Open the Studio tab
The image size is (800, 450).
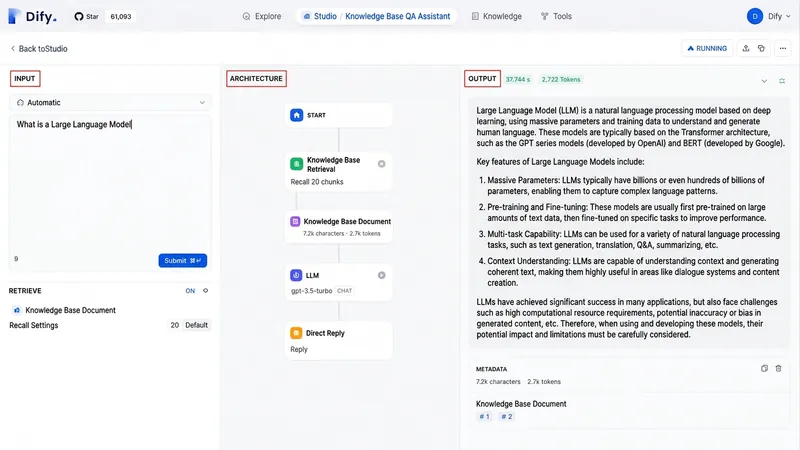[x=320, y=16]
